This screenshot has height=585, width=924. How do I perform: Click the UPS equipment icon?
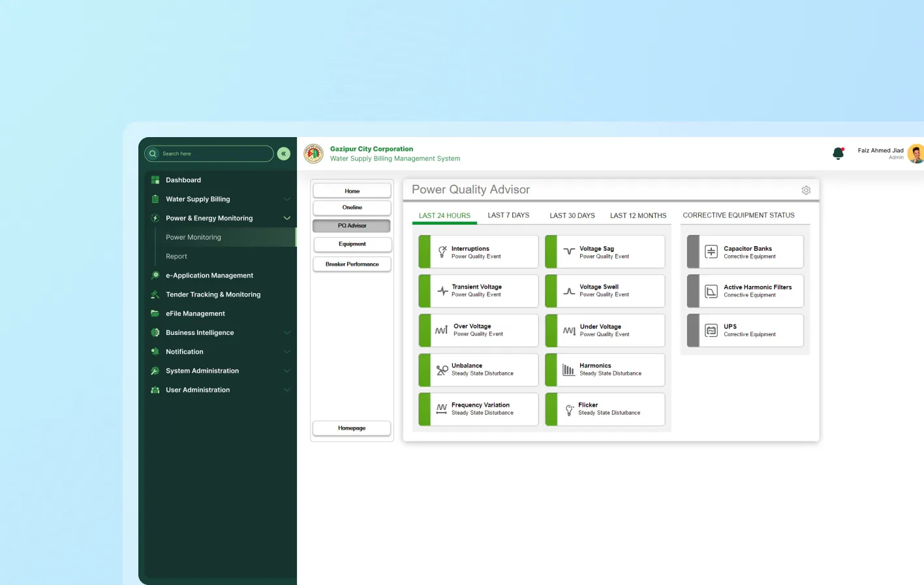(711, 330)
